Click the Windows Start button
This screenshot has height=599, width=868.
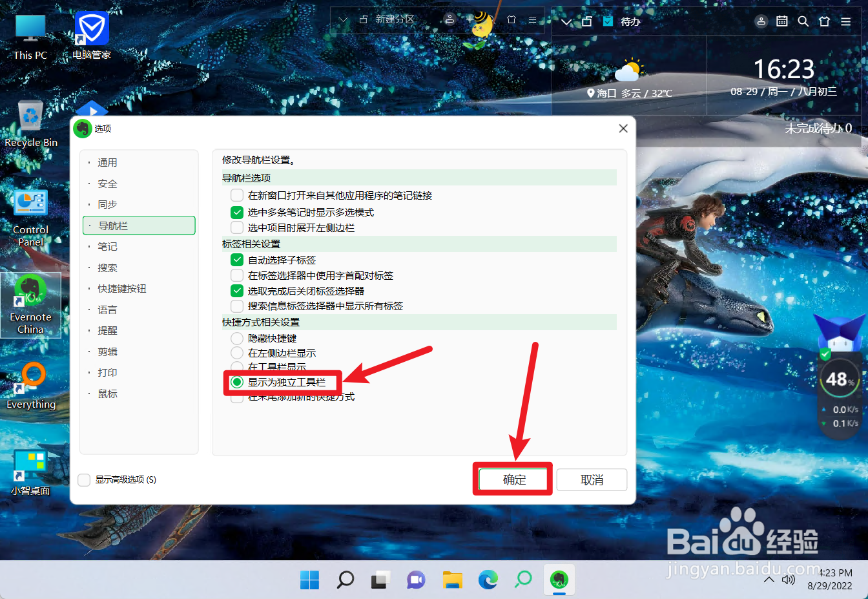310,580
